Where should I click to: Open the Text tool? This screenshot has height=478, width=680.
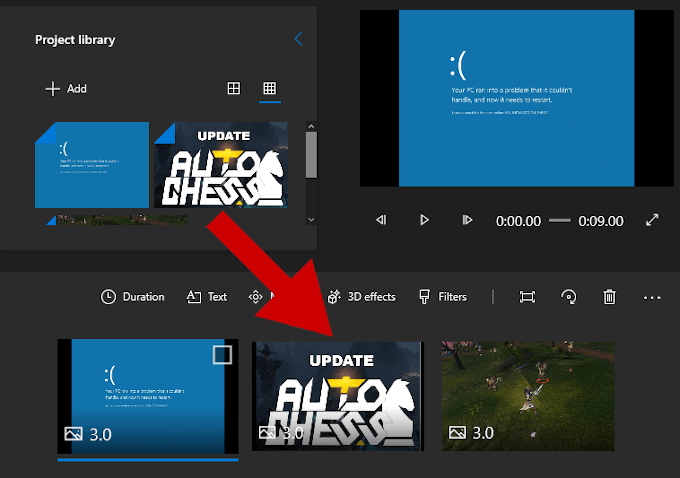click(206, 297)
